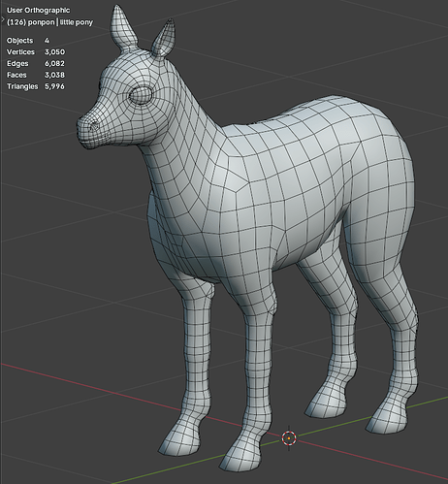The image size is (448, 484).
Task: Click the Triangles count 5,996
Action: pos(54,86)
